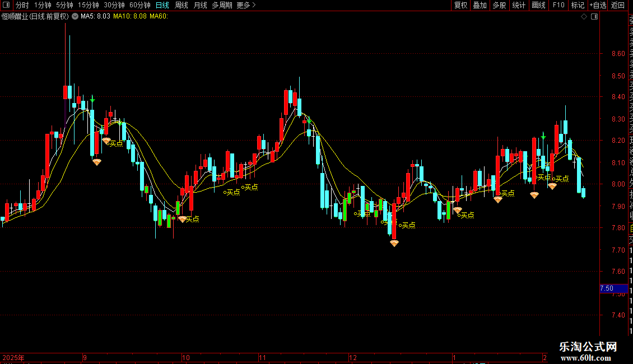This screenshot has width=633, height=364.
Task: Click the month 12 marker on date axis
Action: [x=353, y=357]
